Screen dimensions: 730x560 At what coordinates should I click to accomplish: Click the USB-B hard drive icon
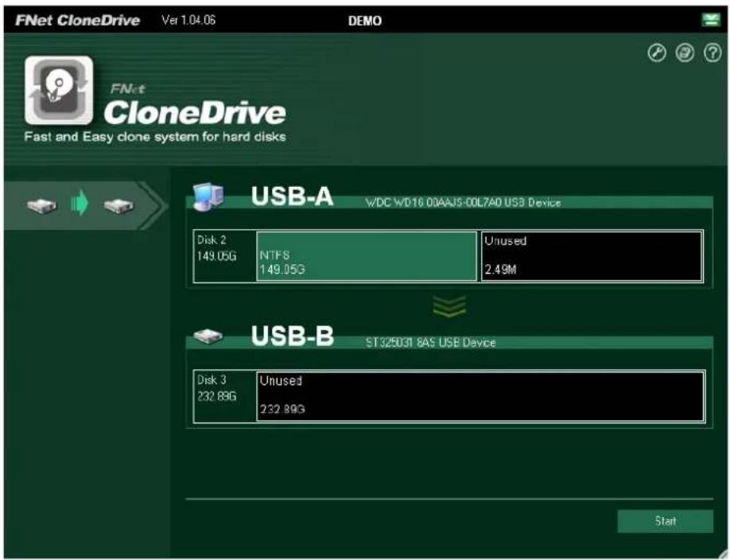[x=208, y=336]
